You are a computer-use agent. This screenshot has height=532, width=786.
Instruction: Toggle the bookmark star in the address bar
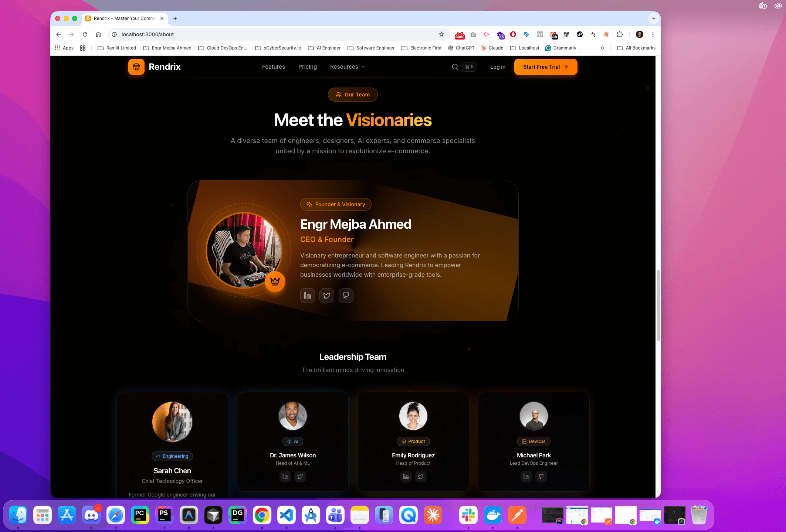441,34
